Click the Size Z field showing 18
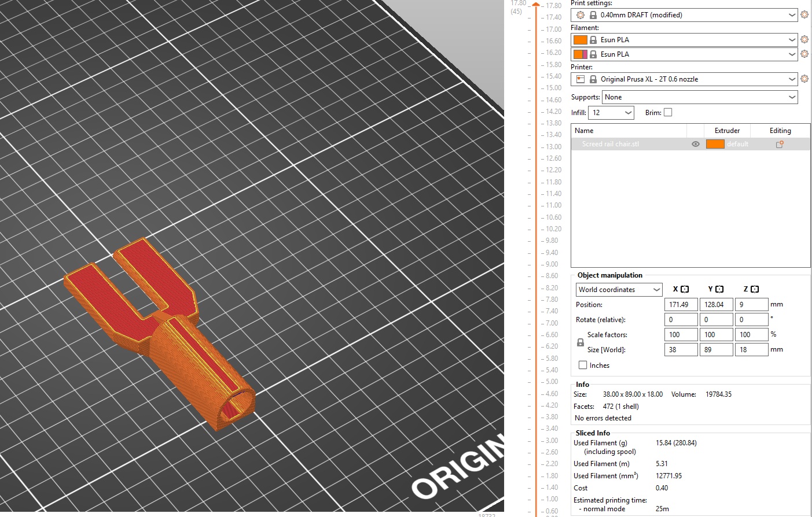This screenshot has height=517, width=812. click(x=751, y=350)
